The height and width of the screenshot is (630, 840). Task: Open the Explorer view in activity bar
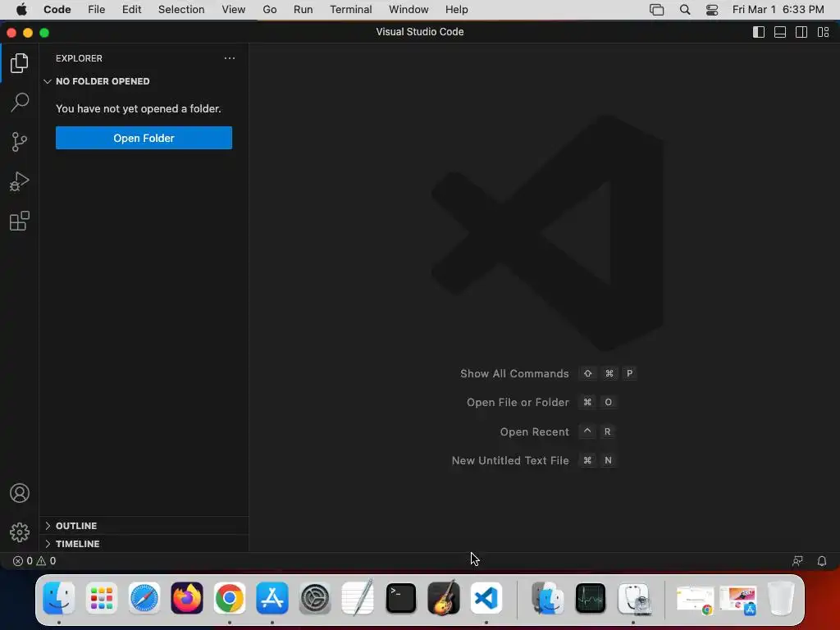click(20, 63)
